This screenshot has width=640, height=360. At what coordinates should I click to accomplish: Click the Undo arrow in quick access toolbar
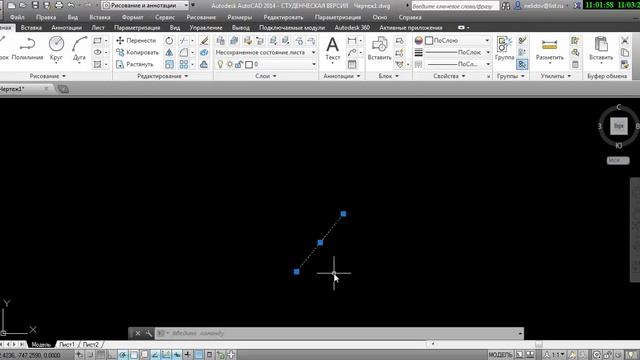(x=71, y=5)
